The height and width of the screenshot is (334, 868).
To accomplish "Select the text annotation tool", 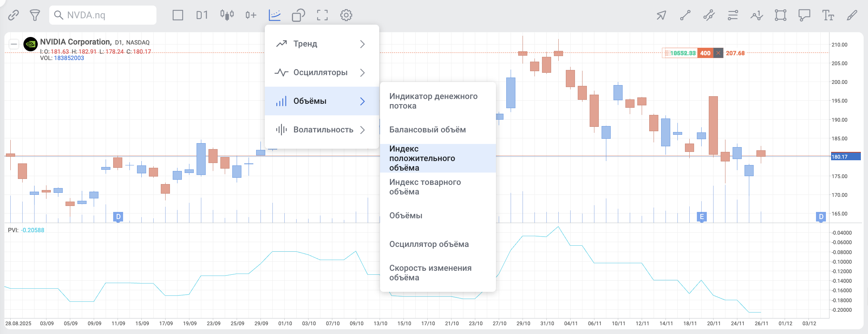I will pos(828,15).
